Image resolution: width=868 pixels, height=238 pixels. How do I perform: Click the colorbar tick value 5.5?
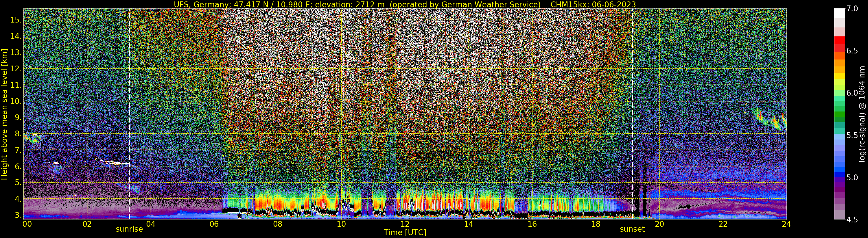(x=852, y=135)
